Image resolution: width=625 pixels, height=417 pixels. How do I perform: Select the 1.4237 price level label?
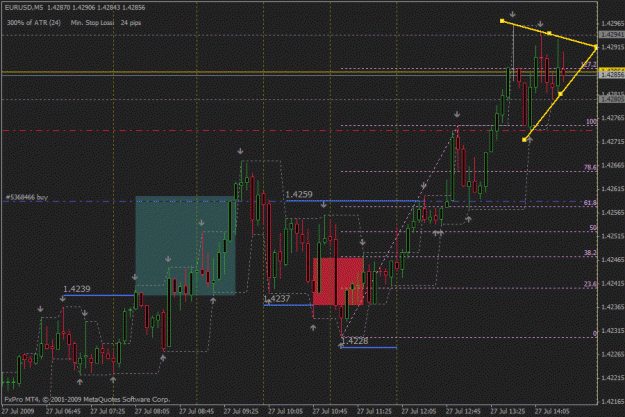(x=277, y=299)
